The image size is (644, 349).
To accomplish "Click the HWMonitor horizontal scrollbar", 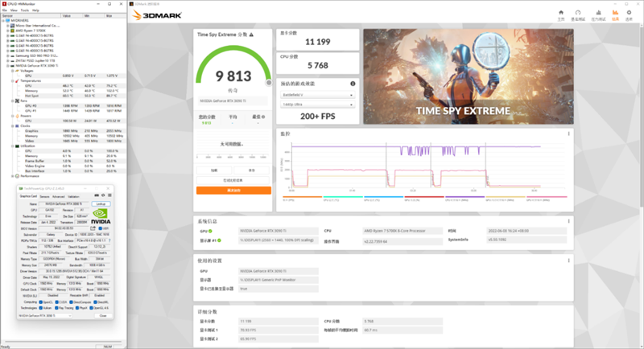I will coord(64,342).
